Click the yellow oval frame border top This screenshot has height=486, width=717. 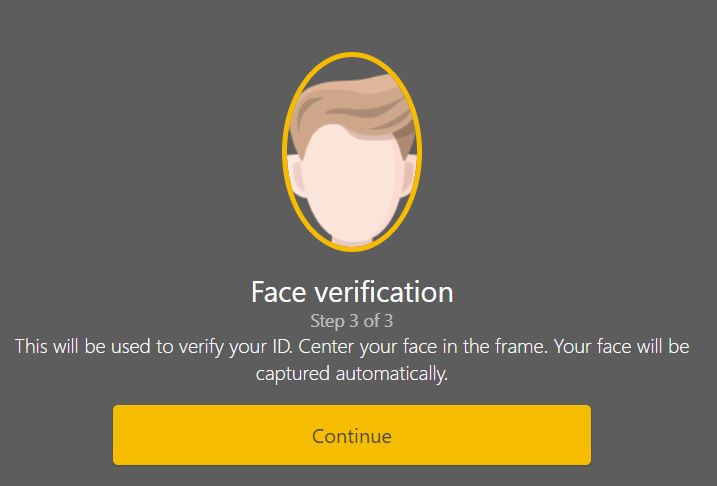pos(352,54)
